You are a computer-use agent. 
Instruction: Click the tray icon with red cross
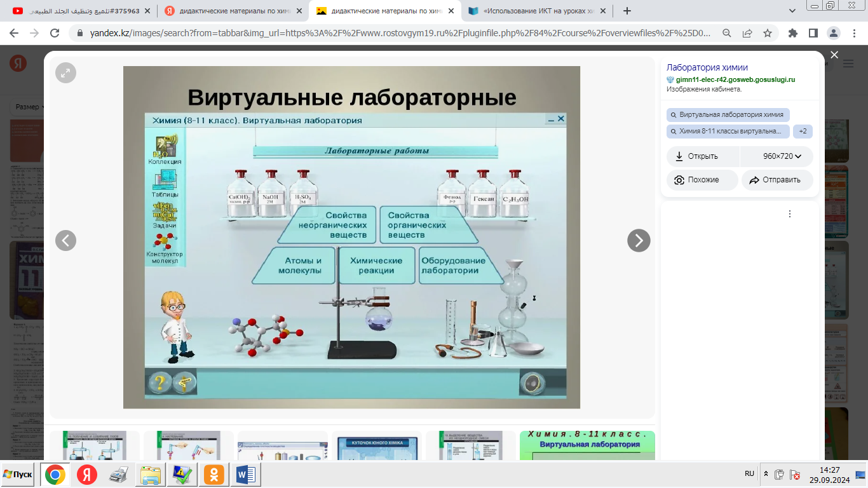[x=794, y=475]
